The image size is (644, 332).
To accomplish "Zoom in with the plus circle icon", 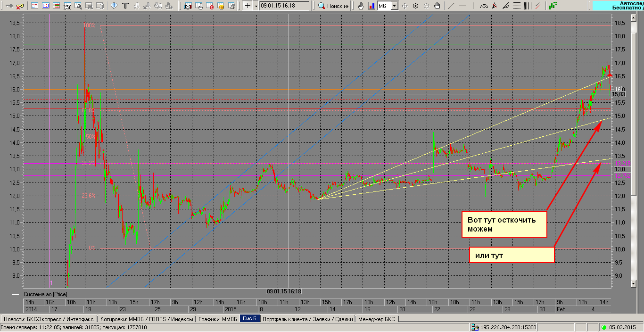I will coord(415,6).
